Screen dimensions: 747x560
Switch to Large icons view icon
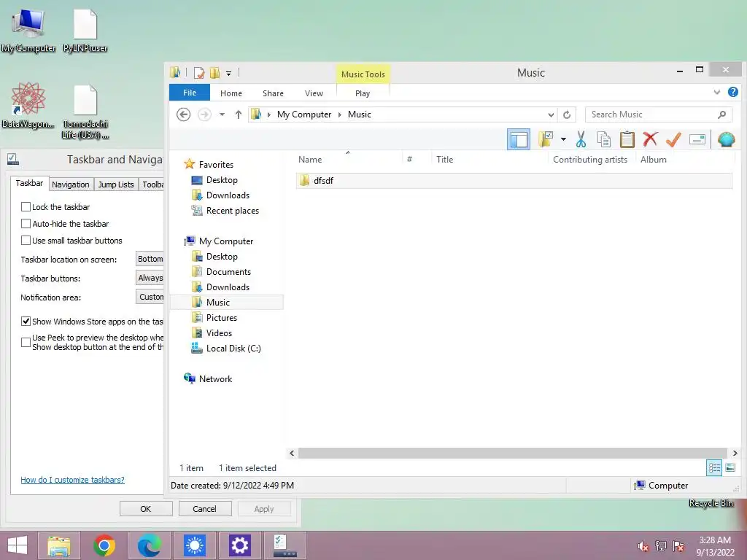point(729,467)
